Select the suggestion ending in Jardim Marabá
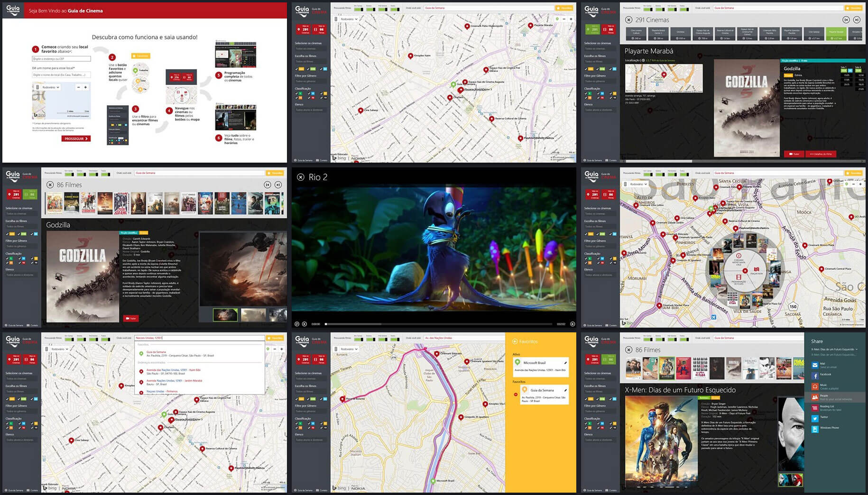This screenshot has width=868, height=495. click(199, 382)
